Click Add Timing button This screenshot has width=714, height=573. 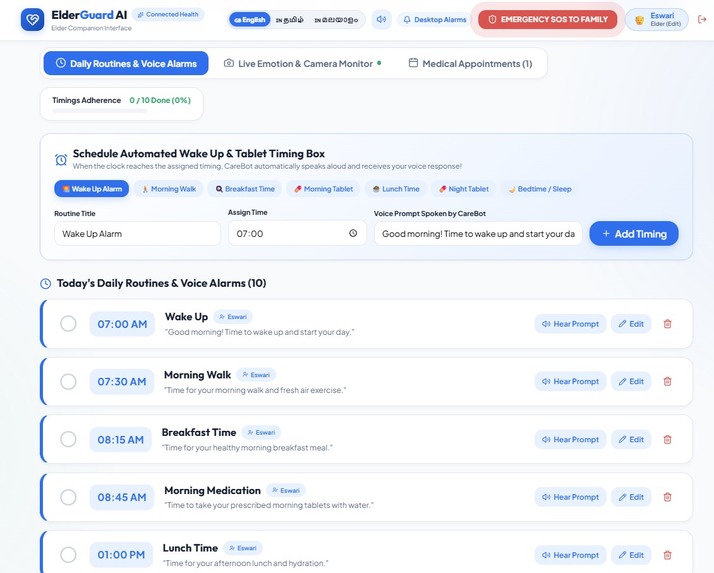(x=634, y=234)
